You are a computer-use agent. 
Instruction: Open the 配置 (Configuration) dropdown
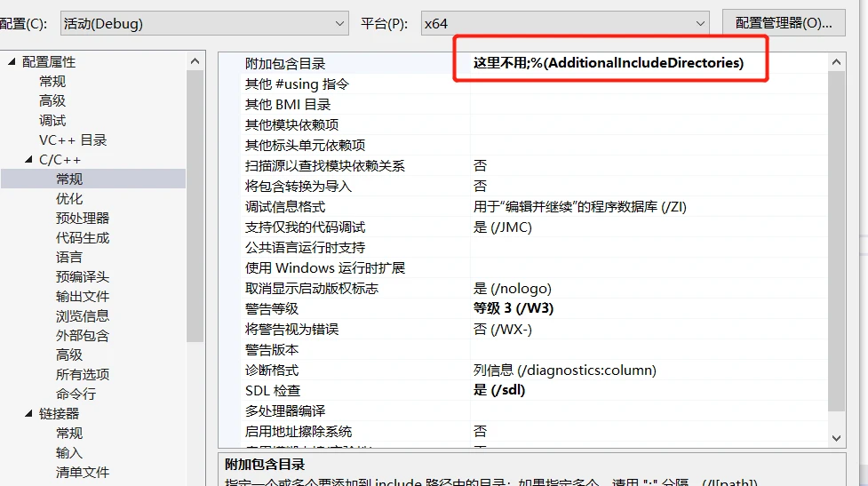203,23
